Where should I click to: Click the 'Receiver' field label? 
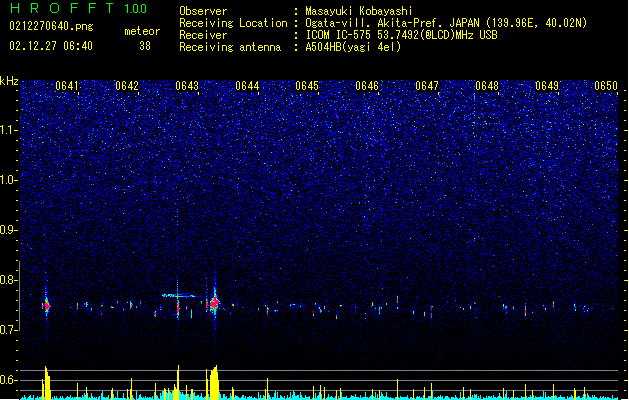click(203, 35)
